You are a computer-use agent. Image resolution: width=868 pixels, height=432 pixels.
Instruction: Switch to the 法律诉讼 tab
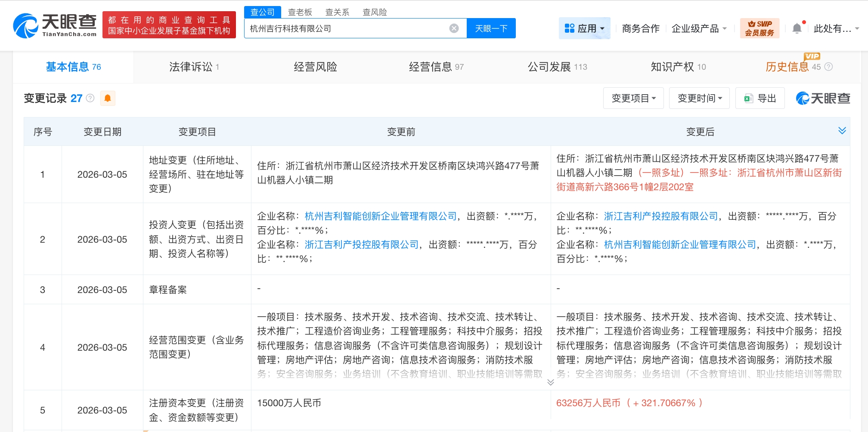tap(194, 67)
